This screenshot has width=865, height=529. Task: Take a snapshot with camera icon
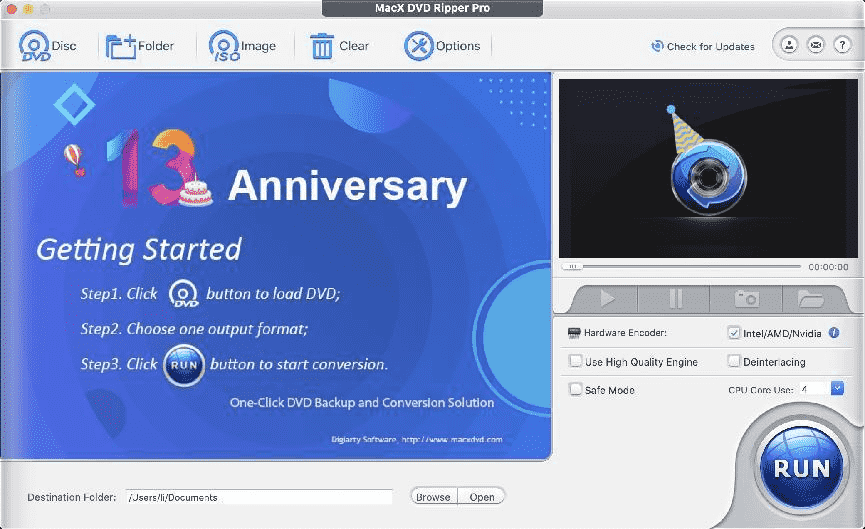click(x=746, y=298)
